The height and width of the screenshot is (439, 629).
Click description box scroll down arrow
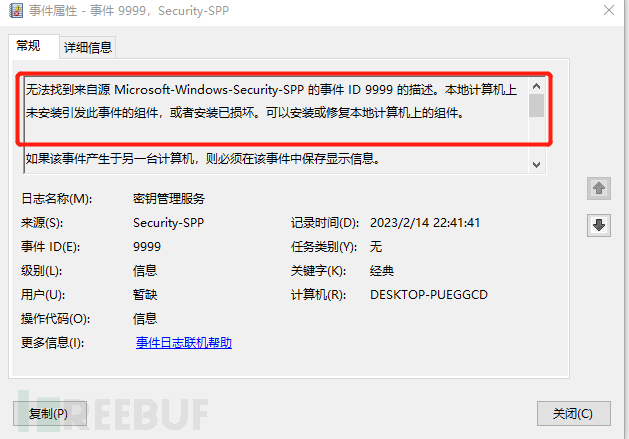pos(536,165)
